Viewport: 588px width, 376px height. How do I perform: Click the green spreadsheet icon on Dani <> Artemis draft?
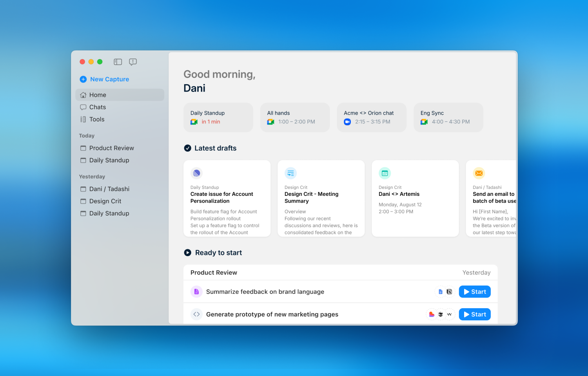[x=385, y=173]
